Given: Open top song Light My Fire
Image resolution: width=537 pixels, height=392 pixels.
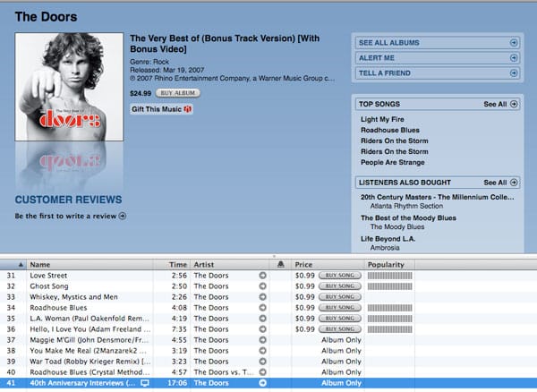Looking at the screenshot, I should point(382,119).
